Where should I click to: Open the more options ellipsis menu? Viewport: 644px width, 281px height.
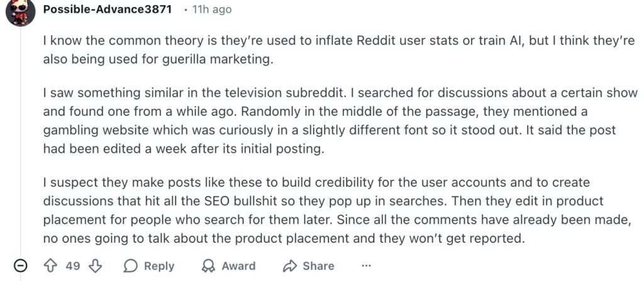click(367, 266)
